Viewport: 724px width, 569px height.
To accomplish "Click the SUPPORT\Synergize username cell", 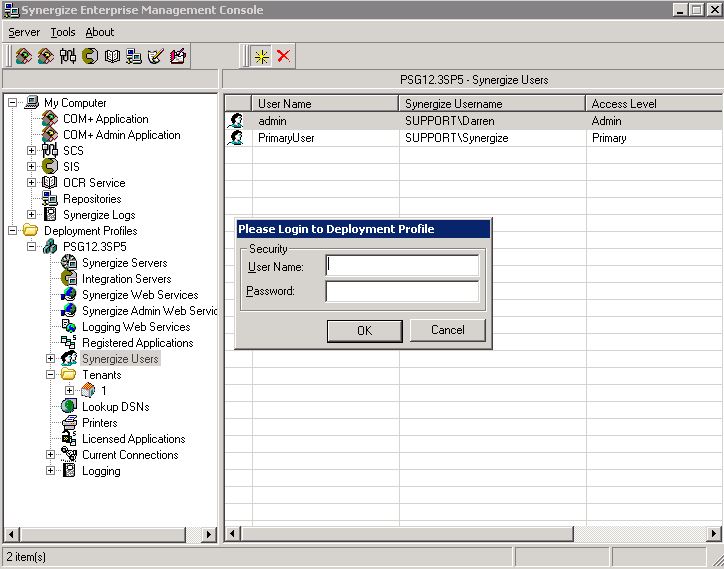I will tap(457, 138).
